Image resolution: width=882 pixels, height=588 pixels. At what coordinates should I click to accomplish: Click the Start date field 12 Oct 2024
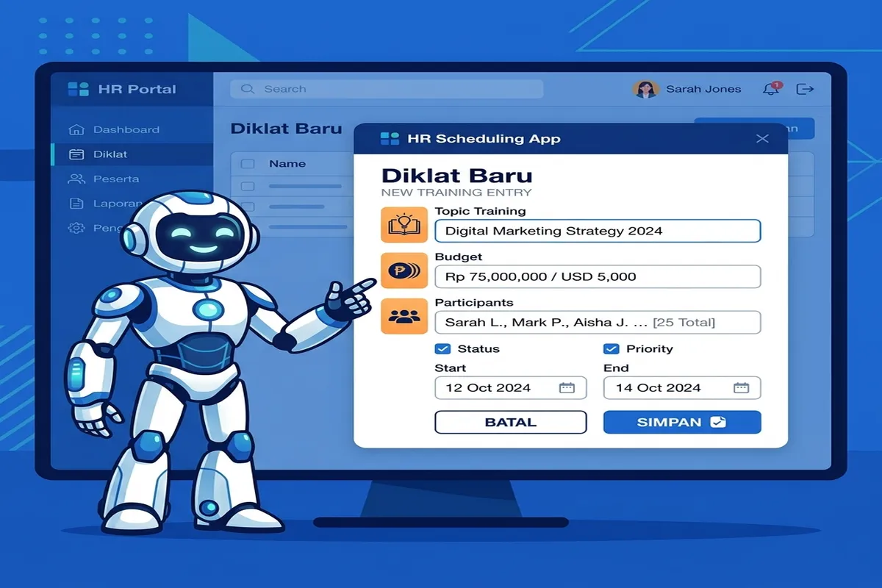pyautogui.click(x=511, y=388)
